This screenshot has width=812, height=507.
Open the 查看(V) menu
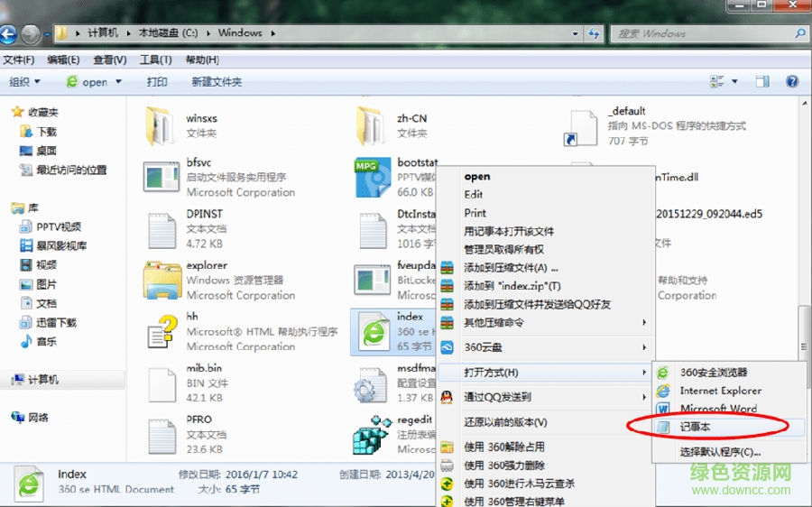point(110,60)
